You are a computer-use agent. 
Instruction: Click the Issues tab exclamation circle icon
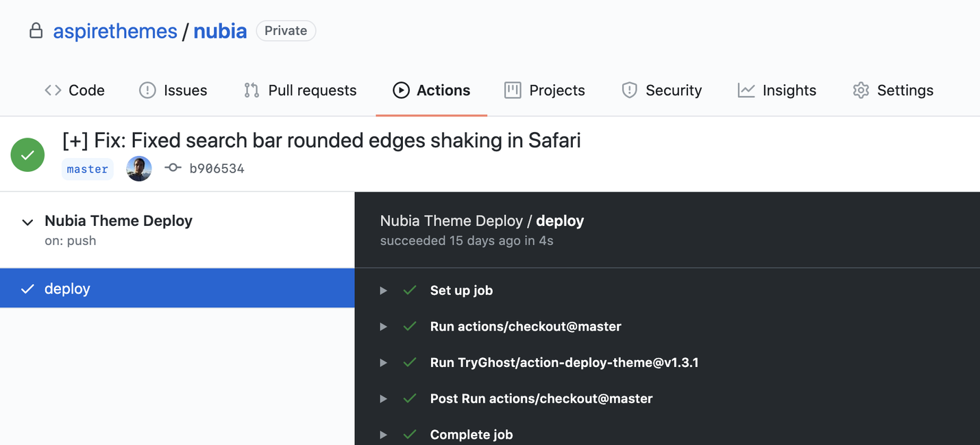(x=147, y=90)
